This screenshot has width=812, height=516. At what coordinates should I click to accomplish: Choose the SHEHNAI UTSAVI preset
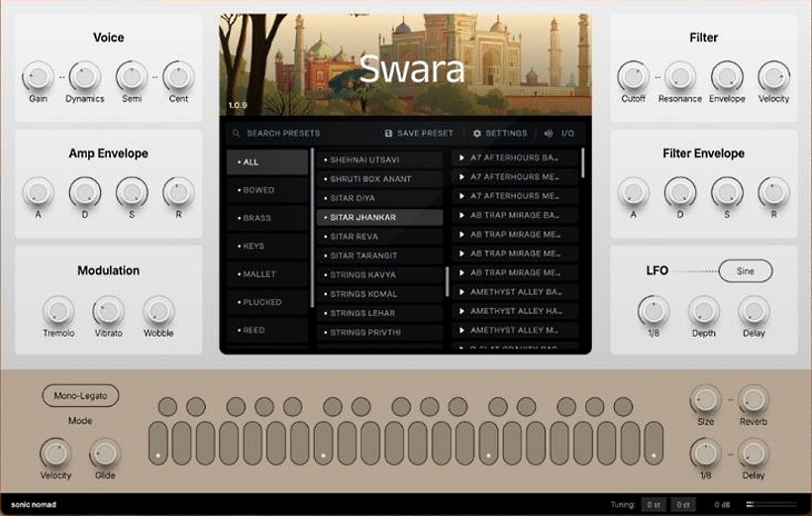pos(379,159)
